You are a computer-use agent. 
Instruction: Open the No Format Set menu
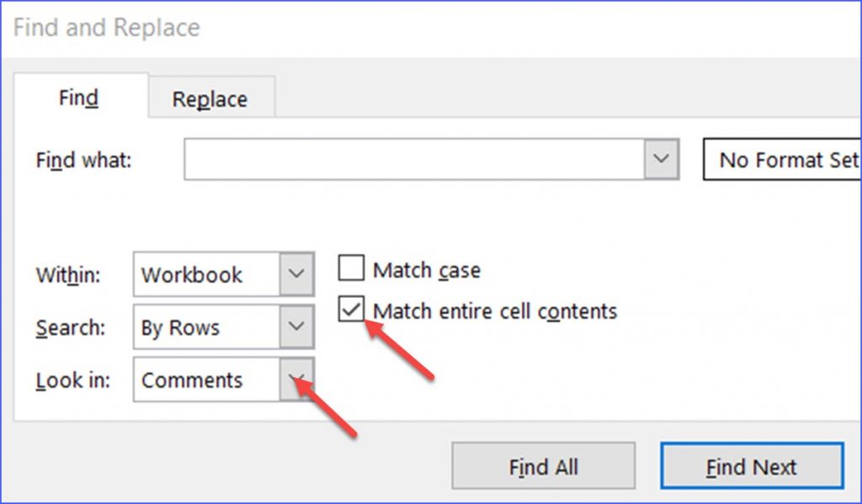pos(784,159)
